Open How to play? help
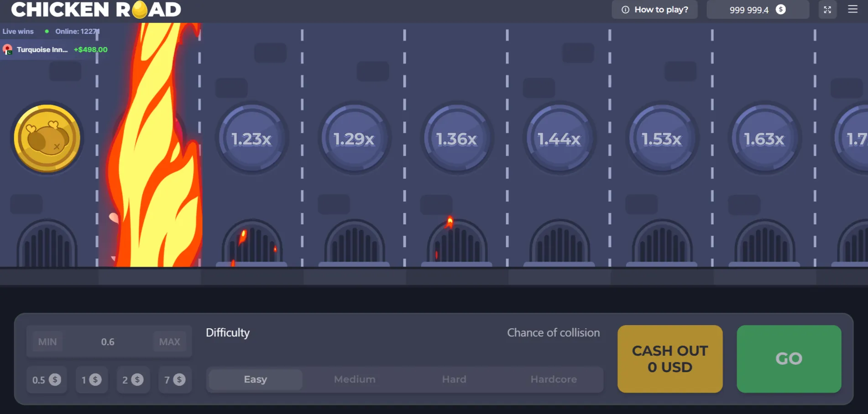 (x=654, y=10)
